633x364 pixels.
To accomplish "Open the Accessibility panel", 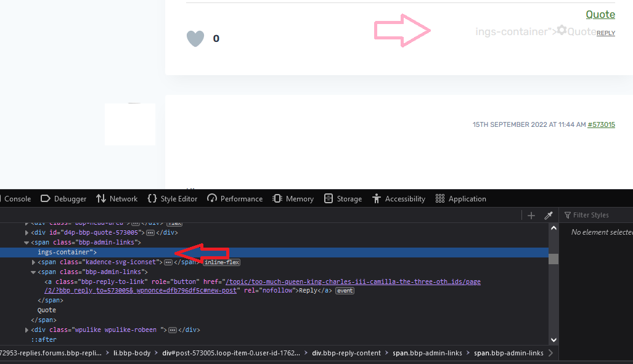I will pos(399,199).
